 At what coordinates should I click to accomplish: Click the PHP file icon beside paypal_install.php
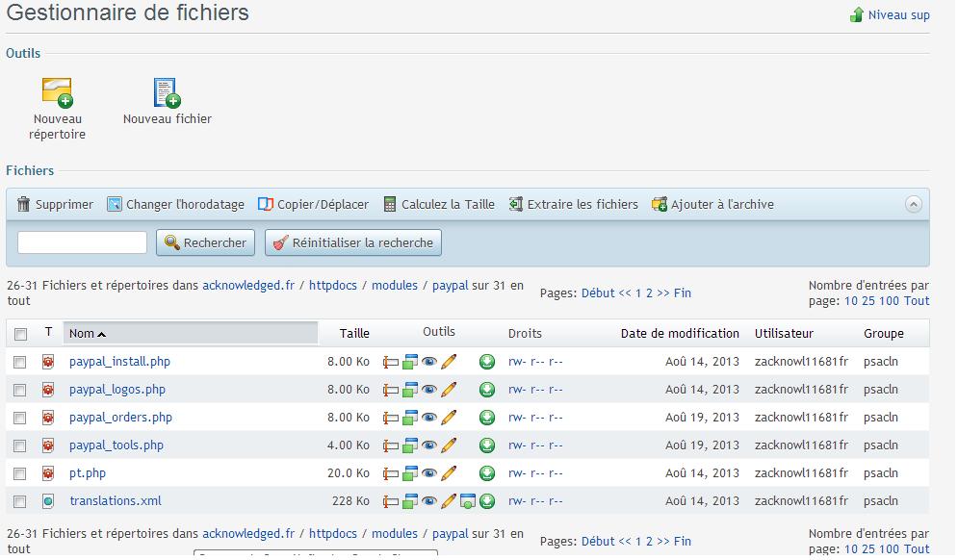48,362
